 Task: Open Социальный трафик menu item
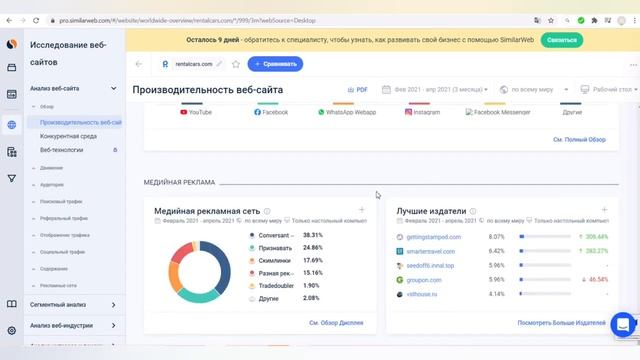tap(62, 252)
